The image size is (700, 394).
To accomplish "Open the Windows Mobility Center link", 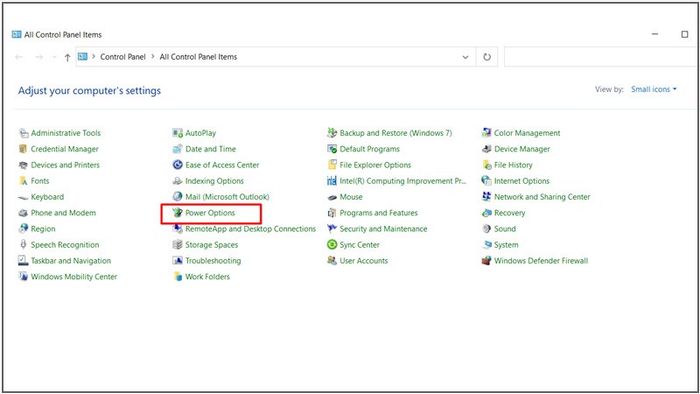I will click(x=74, y=277).
